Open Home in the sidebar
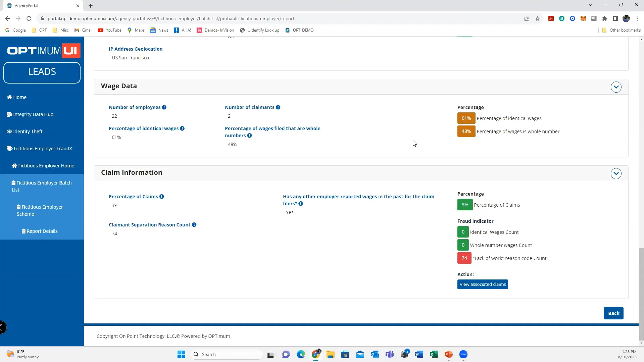The image size is (644, 362). pyautogui.click(x=17, y=97)
